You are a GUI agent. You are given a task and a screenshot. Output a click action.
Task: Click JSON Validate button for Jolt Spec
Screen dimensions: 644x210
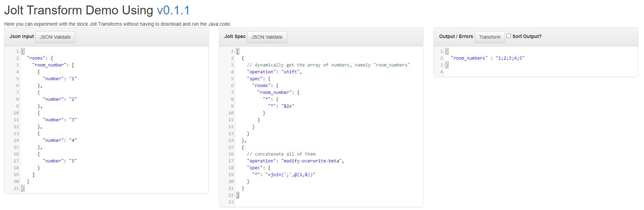click(267, 37)
